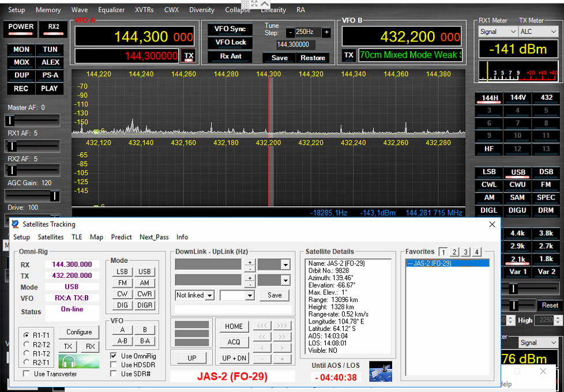Select the R1-T1 radio option
The width and height of the screenshot is (564, 392).
click(x=27, y=335)
